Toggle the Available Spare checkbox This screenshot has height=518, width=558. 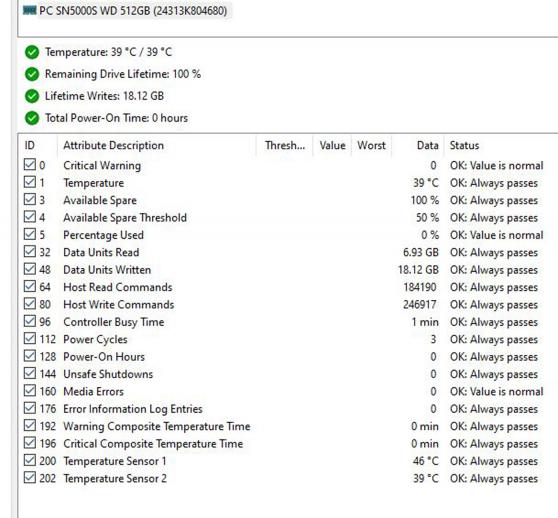pyautogui.click(x=30, y=200)
